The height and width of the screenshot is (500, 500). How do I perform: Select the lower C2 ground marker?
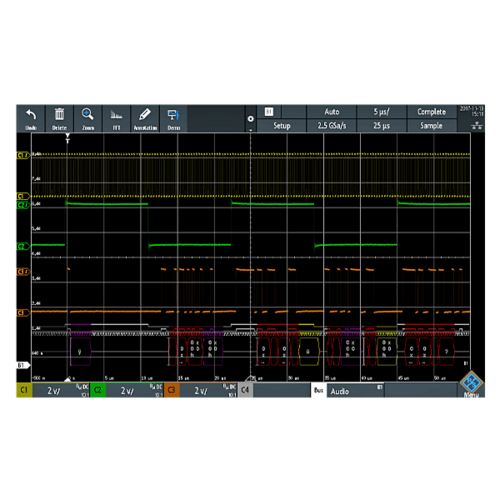[x=23, y=246]
